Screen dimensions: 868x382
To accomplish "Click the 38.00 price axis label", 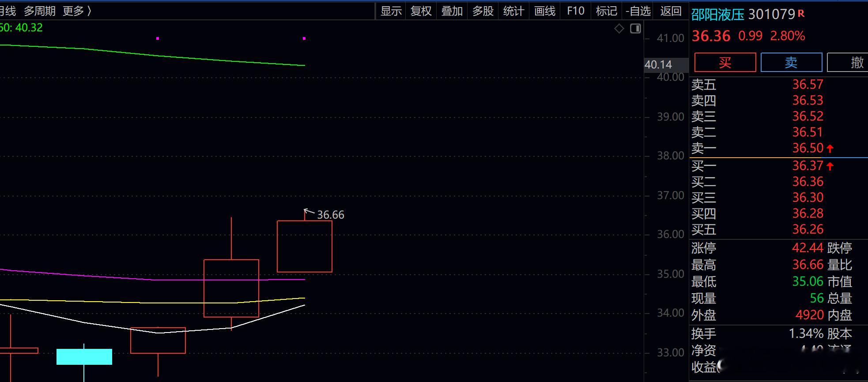I will pyautogui.click(x=671, y=156).
